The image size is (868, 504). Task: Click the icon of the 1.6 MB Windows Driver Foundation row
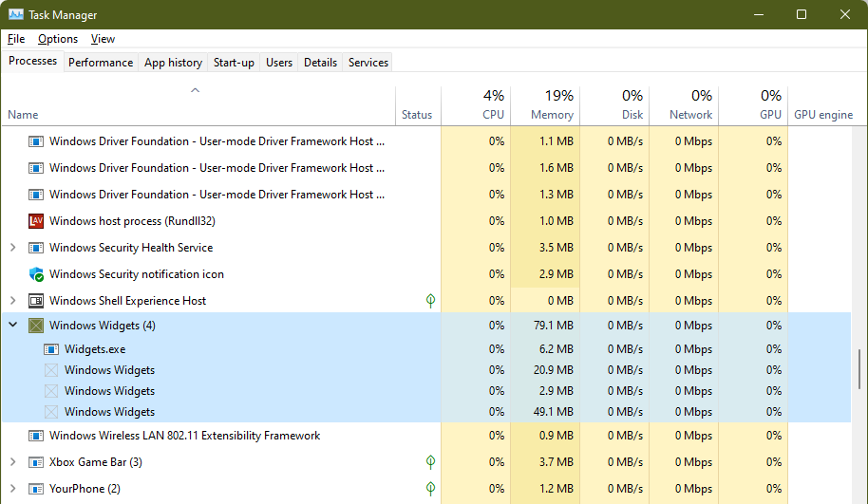tap(36, 168)
